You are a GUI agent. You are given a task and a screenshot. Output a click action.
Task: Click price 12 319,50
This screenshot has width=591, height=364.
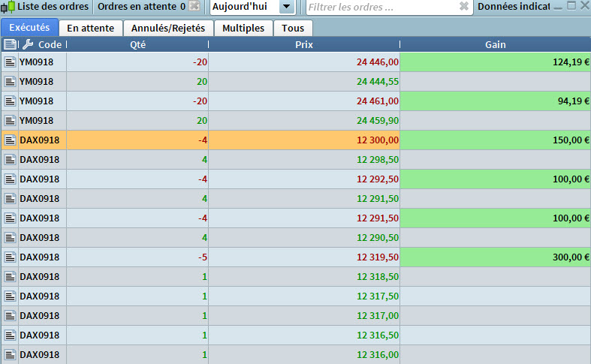(x=377, y=257)
